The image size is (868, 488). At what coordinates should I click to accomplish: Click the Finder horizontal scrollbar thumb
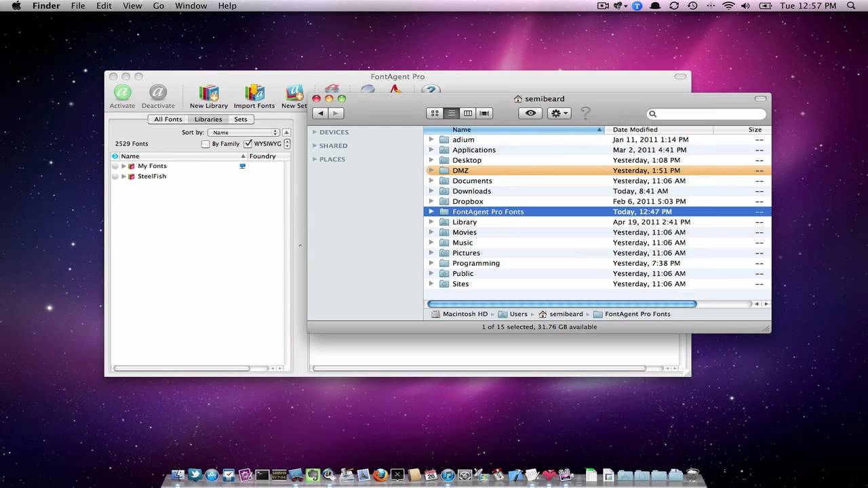(561, 304)
